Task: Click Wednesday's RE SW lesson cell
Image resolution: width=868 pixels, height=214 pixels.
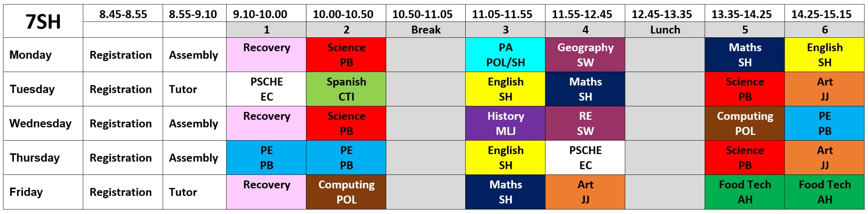Action: click(585, 123)
